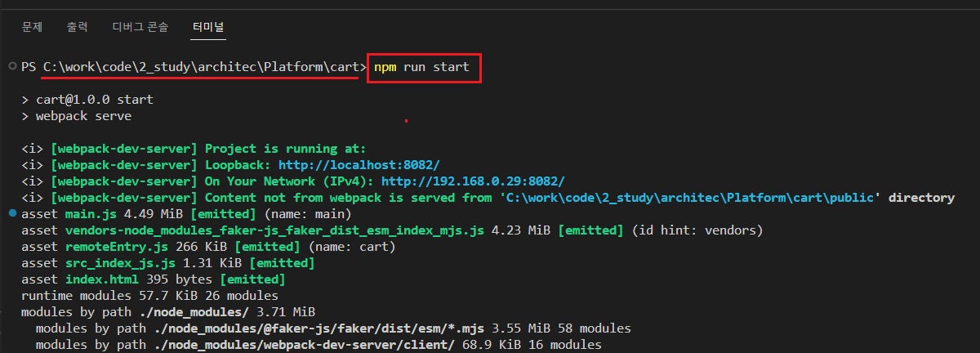Click the @faker-js/faker/dist/esm/*.mjs modules line
Viewport: 980px width, 353px height.
333,328
